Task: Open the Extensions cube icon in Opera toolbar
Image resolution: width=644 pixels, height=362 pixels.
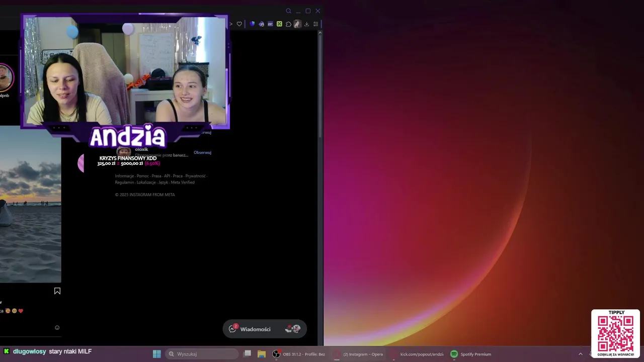Action: [288, 24]
